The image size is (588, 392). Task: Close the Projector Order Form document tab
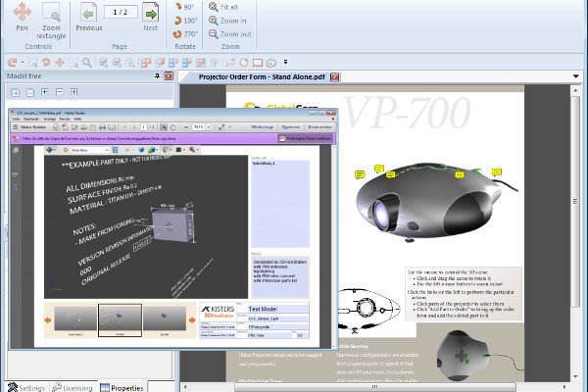click(334, 77)
